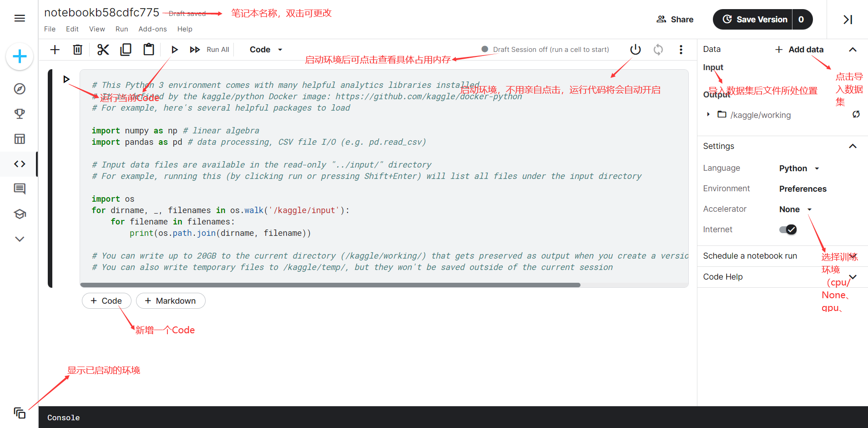Open the Add-ons menu
Image resolution: width=868 pixels, height=428 pixels.
(152, 29)
